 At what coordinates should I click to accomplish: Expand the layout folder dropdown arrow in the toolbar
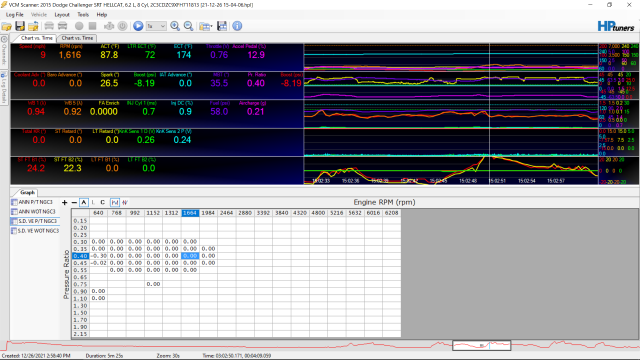(211, 27)
